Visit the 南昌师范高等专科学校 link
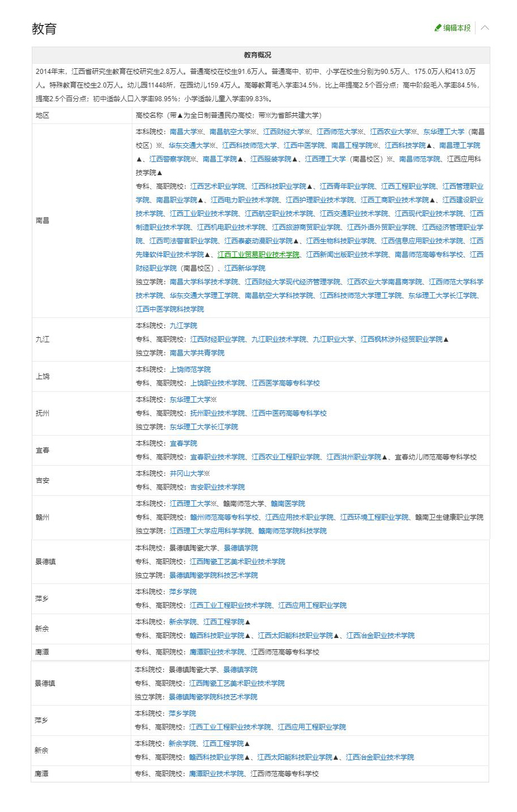Viewport: 517px width, 812px height. coord(429,255)
